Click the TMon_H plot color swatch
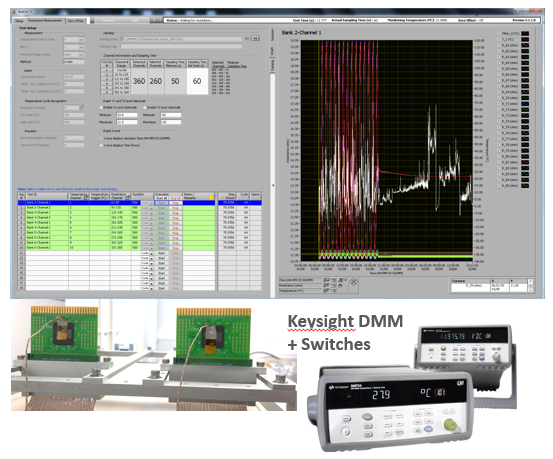 [525, 34]
